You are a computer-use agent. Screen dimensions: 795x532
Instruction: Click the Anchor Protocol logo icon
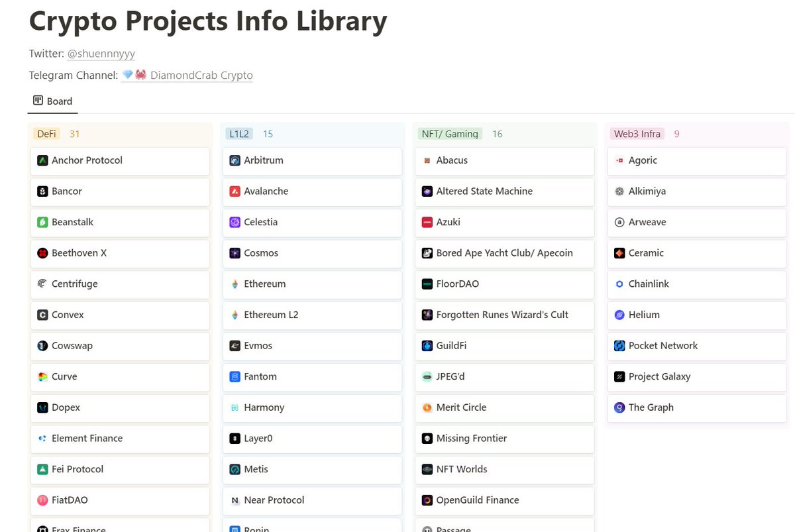(42, 160)
